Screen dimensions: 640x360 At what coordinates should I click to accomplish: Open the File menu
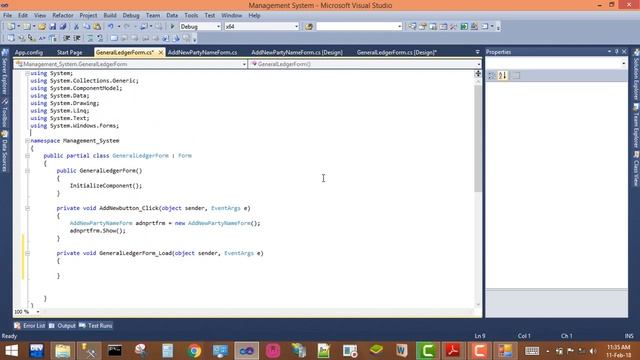[x=7, y=16]
